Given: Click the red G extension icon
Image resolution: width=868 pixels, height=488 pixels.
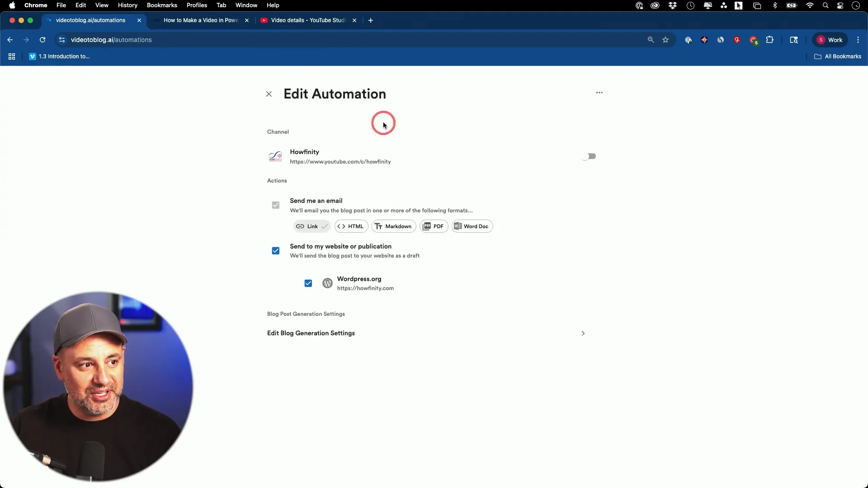Looking at the screenshot, I should coord(737,40).
